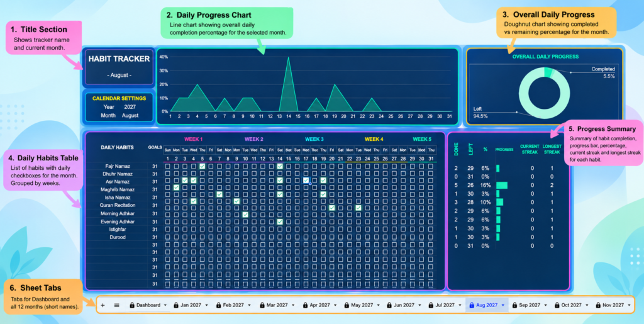
Task: Click the lock icon on Jun 2027 tab
Action: coord(389,305)
